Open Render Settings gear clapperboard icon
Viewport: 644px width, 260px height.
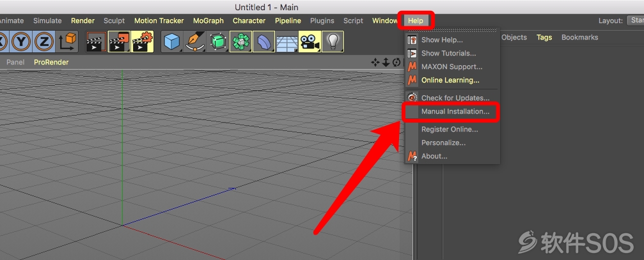[x=142, y=42]
